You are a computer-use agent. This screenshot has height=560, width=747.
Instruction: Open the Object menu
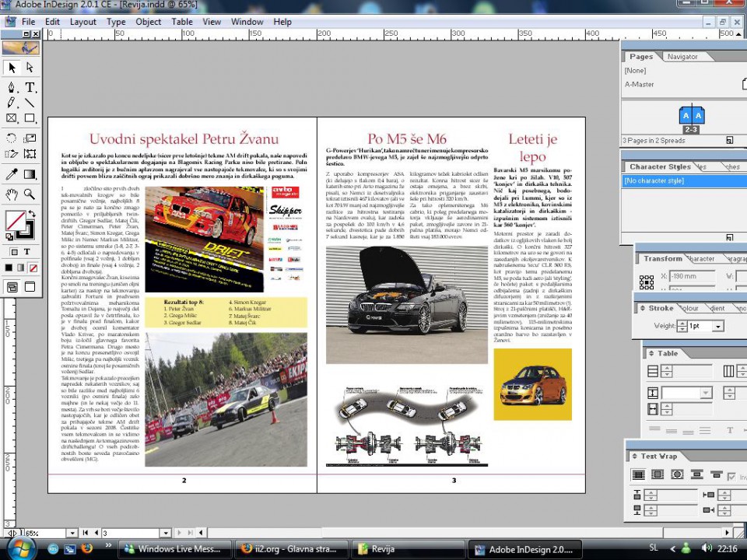[148, 22]
